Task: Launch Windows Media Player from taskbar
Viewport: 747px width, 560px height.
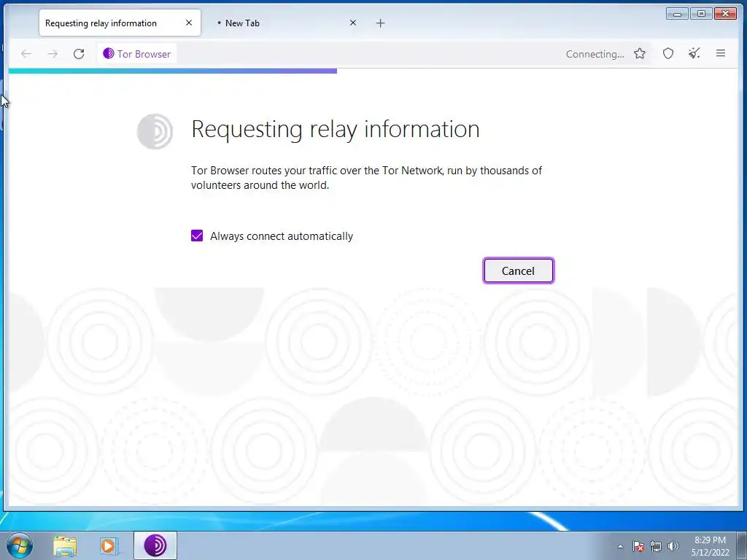Action: tap(109, 545)
